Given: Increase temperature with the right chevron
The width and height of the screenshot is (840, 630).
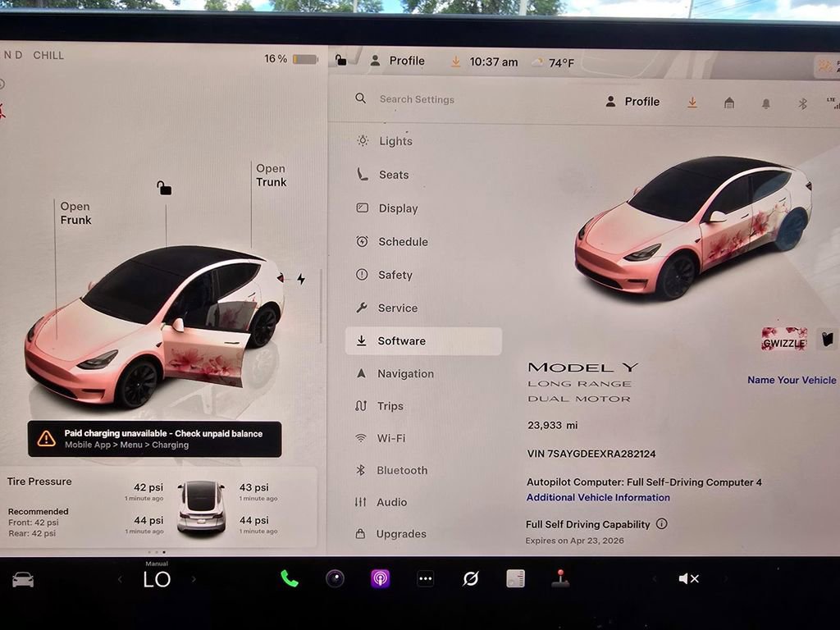Looking at the screenshot, I should [x=194, y=579].
